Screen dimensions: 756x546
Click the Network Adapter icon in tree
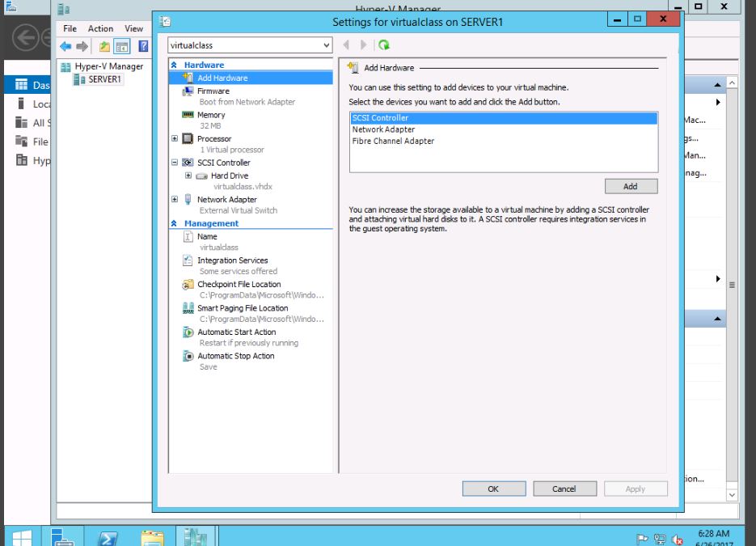pyautogui.click(x=188, y=199)
